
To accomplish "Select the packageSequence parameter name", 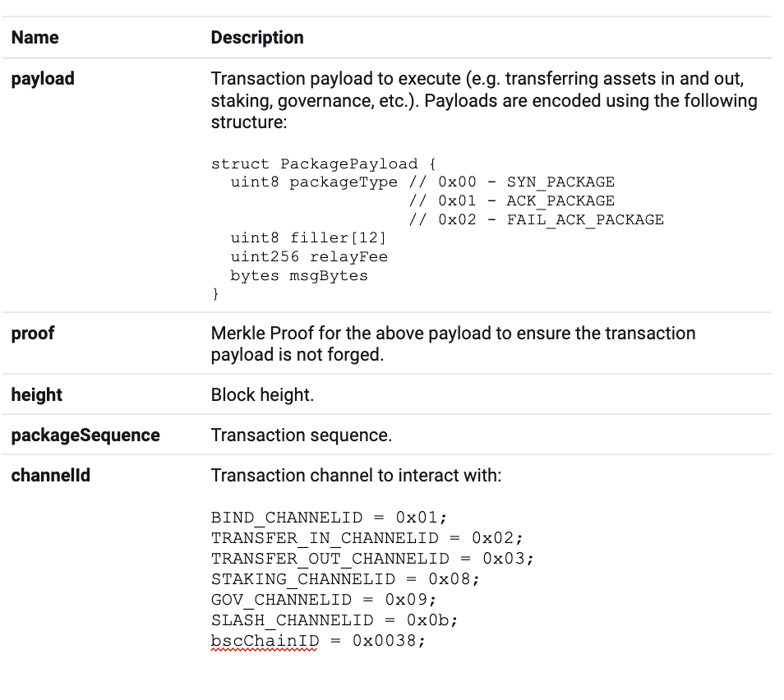I will (85, 435).
